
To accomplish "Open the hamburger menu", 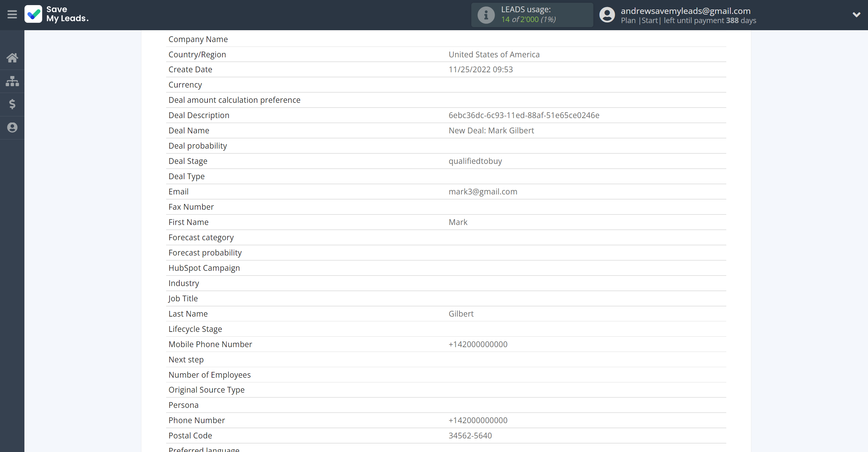I will [12, 14].
